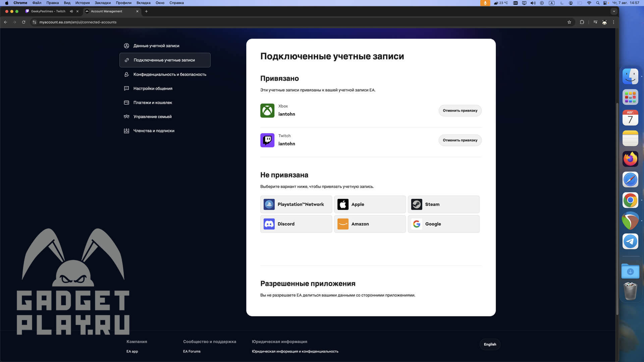Viewport: 644px width, 362px height.
Task: Open Trash in the Dock
Action: point(630,291)
